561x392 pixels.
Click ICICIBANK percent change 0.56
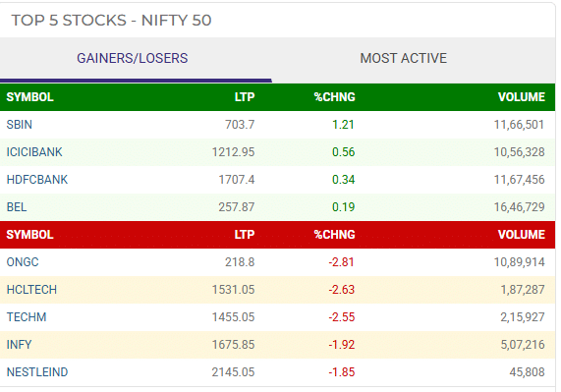pyautogui.click(x=343, y=152)
